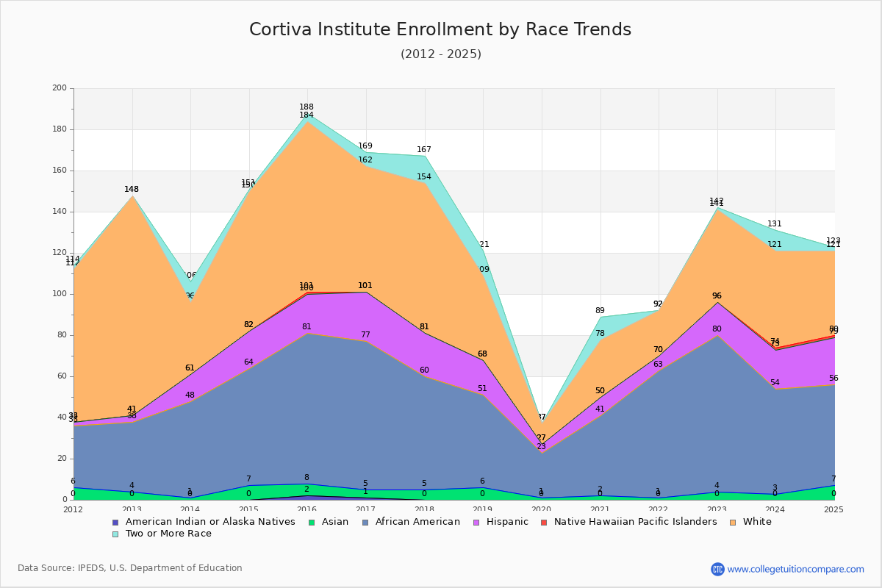Click the 169 data label for 2017

point(365,146)
